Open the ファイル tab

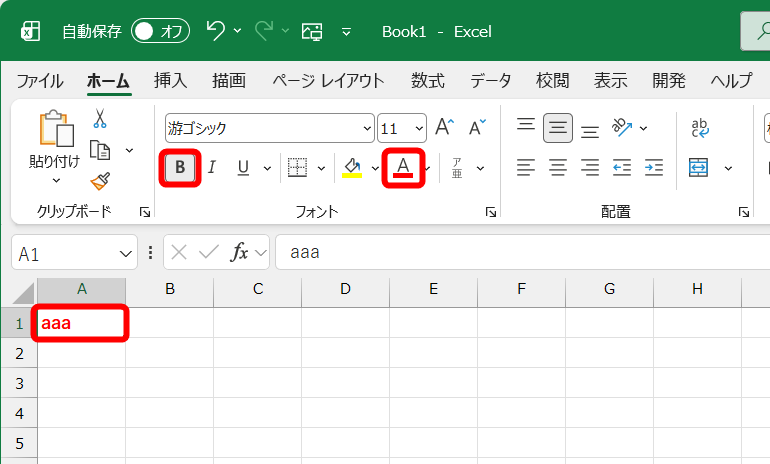[x=40, y=81]
